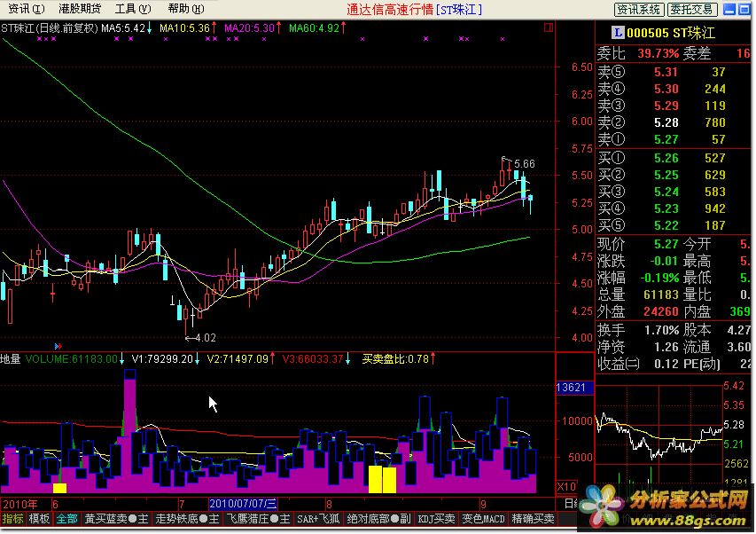756x534 pixels.
Task: Open the 资讯(I) menu
Action: (x=27, y=9)
